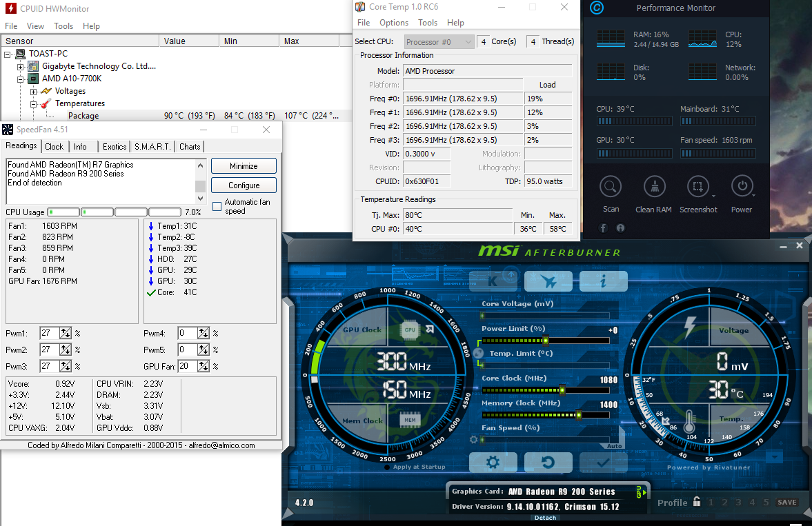
Task: Collapse the Temperatures node in HWMonitor
Action: tap(33, 103)
